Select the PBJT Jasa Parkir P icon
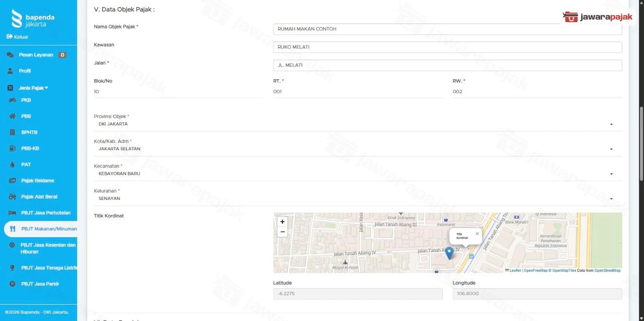This screenshot has height=321, width=644. tap(12, 284)
